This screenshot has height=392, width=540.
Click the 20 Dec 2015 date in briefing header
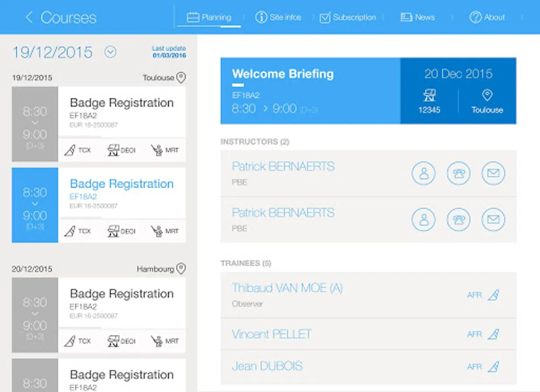click(458, 74)
